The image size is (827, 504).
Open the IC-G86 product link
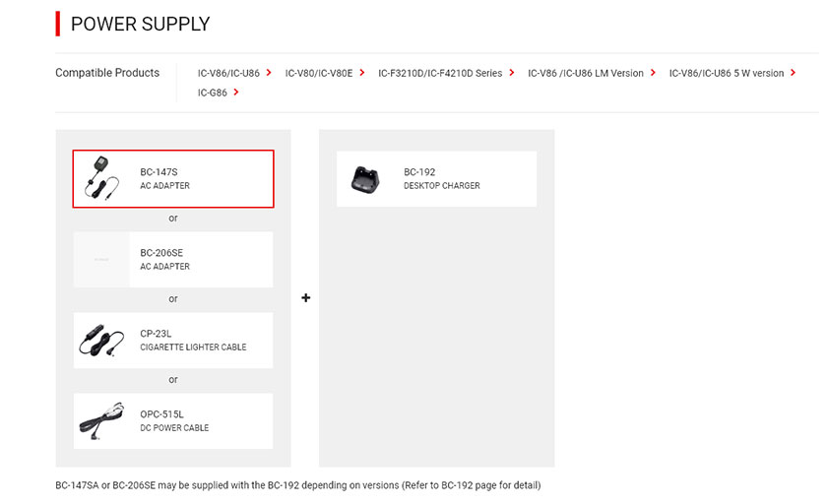pyautogui.click(x=212, y=93)
